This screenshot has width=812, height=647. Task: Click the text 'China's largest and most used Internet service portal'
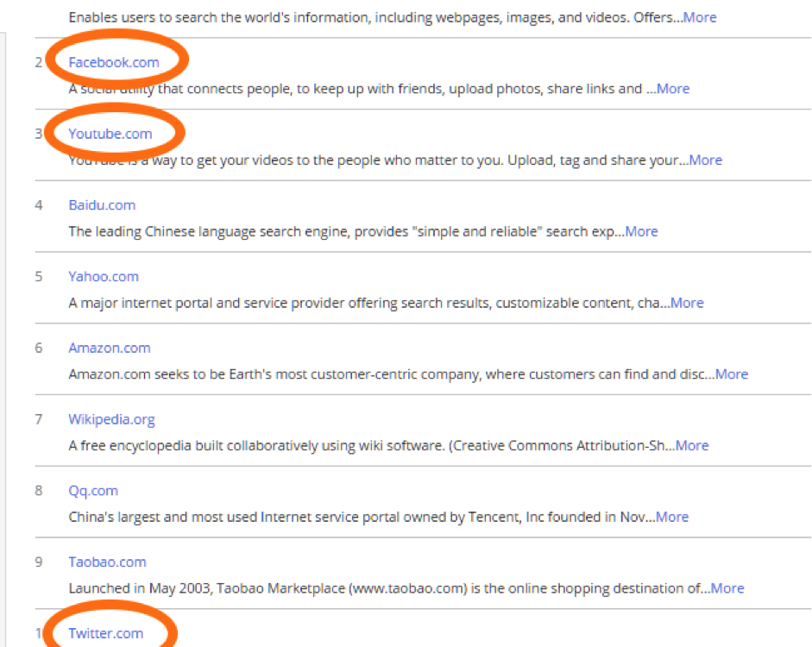click(x=234, y=517)
